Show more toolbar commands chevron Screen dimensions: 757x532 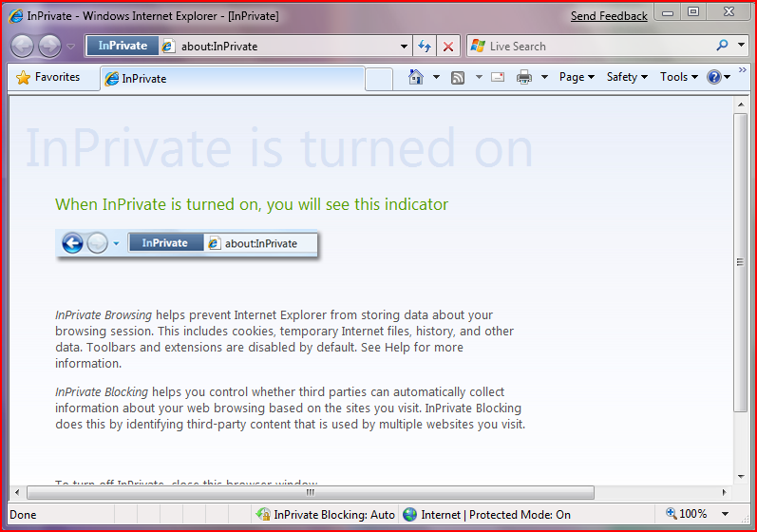pyautogui.click(x=743, y=70)
